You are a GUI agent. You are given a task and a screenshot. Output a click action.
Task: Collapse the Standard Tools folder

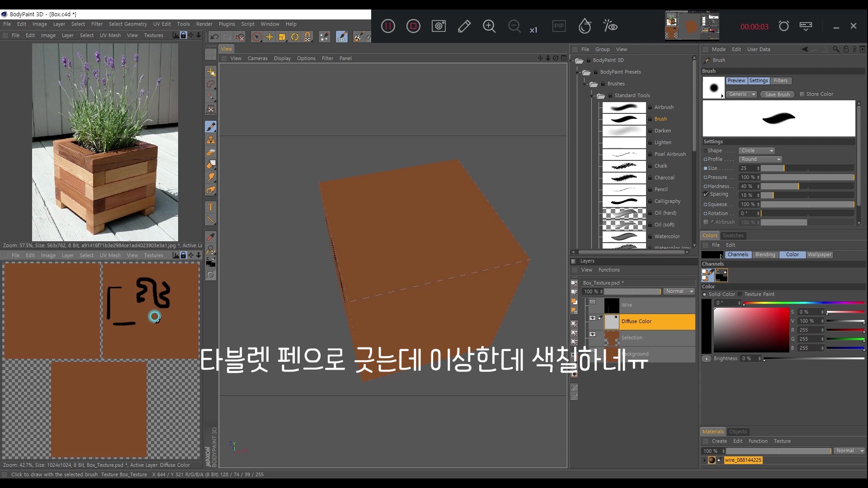click(592, 95)
